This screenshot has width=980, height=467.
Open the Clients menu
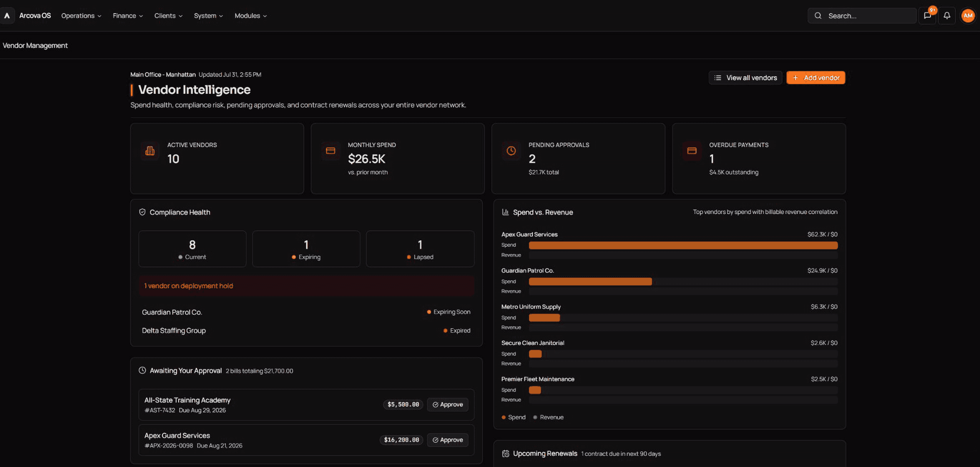[168, 16]
